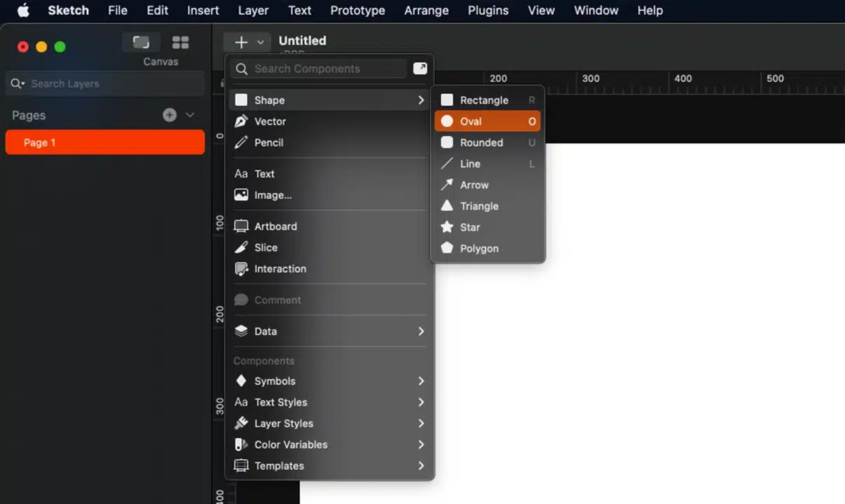
Task: Select the Triangle shape
Action: click(x=479, y=206)
